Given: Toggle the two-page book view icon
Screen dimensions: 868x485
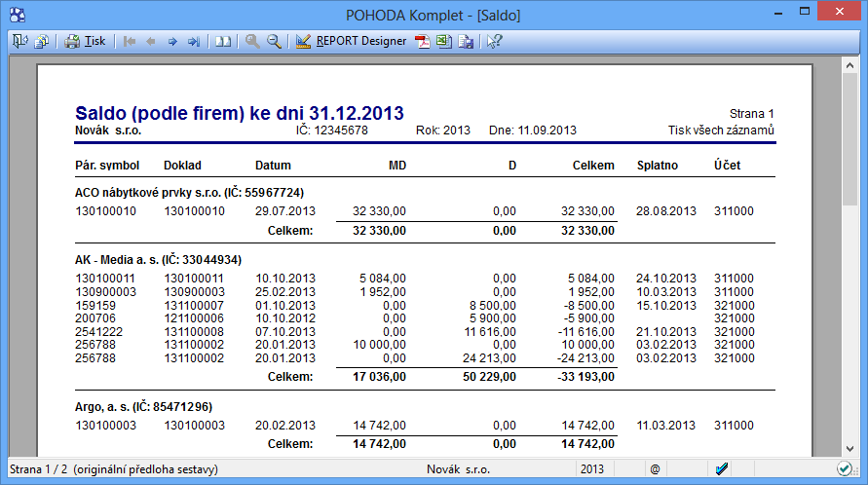Looking at the screenshot, I should (x=223, y=41).
